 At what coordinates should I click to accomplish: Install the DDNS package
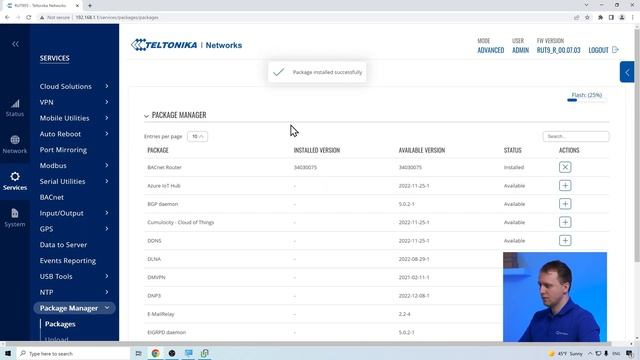(565, 240)
